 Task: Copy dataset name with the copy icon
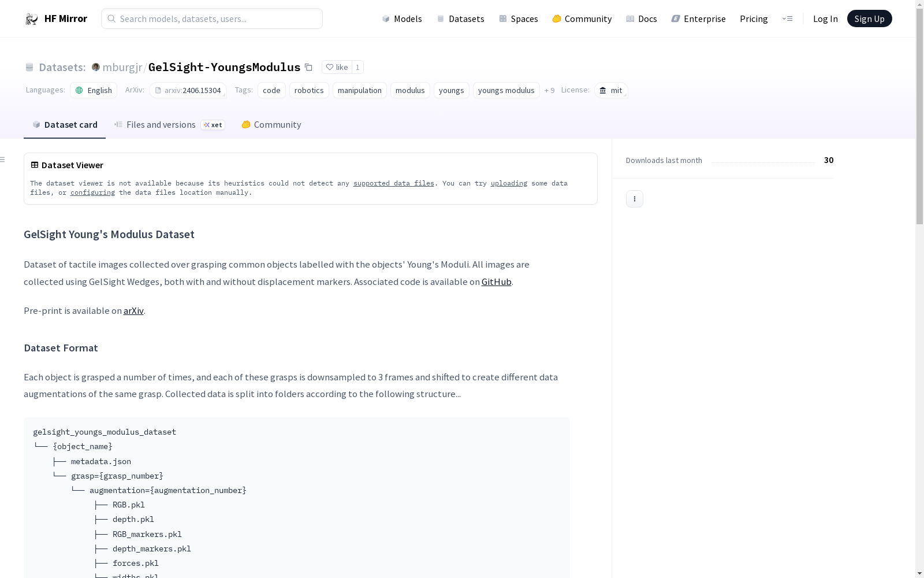[308, 67]
